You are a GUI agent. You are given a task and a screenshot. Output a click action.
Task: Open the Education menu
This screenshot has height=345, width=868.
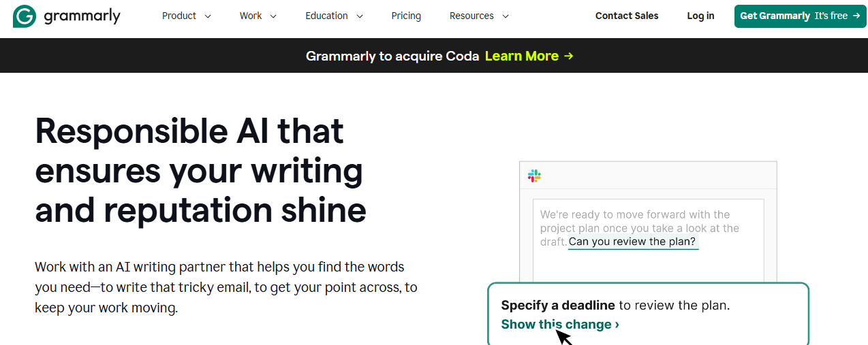[326, 16]
